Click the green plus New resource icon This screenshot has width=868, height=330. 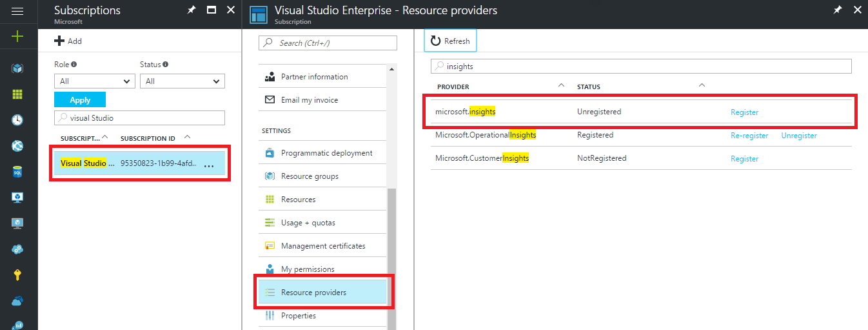coord(18,36)
